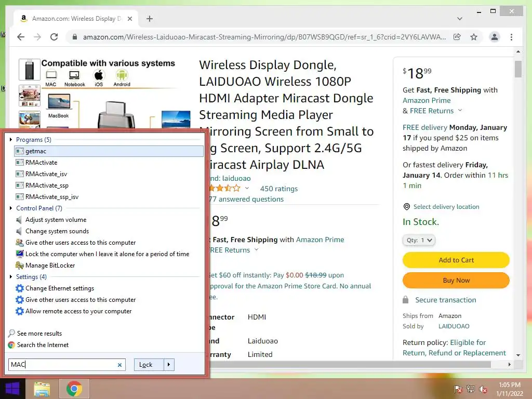The image size is (532, 399).
Task: Open File Explorer from the taskbar
Action: pos(42,389)
